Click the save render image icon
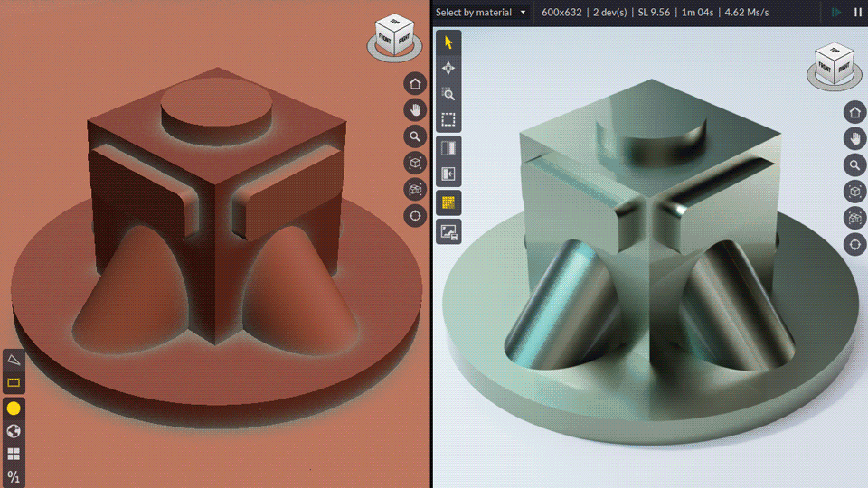The width and height of the screenshot is (868, 488). pos(448,231)
